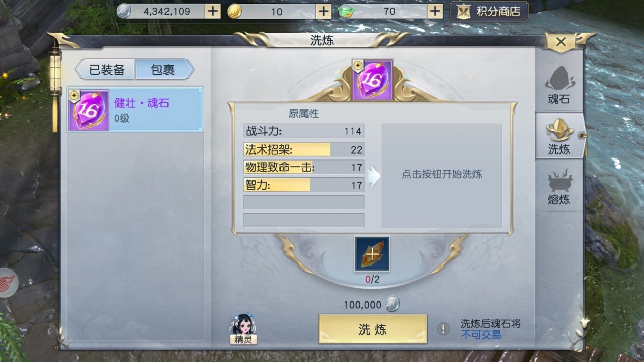Tap the exclamation info icon near 洗炼后魂石将
The image size is (644, 362).
click(443, 329)
